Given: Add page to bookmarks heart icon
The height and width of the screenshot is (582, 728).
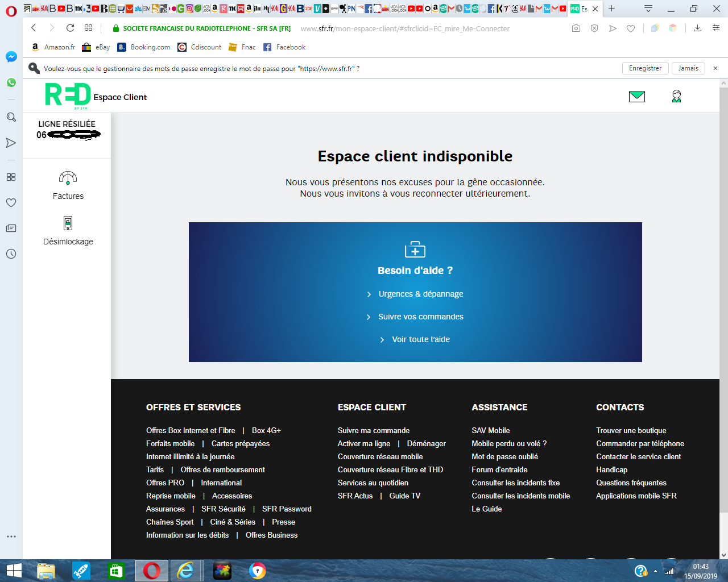Looking at the screenshot, I should click(631, 28).
